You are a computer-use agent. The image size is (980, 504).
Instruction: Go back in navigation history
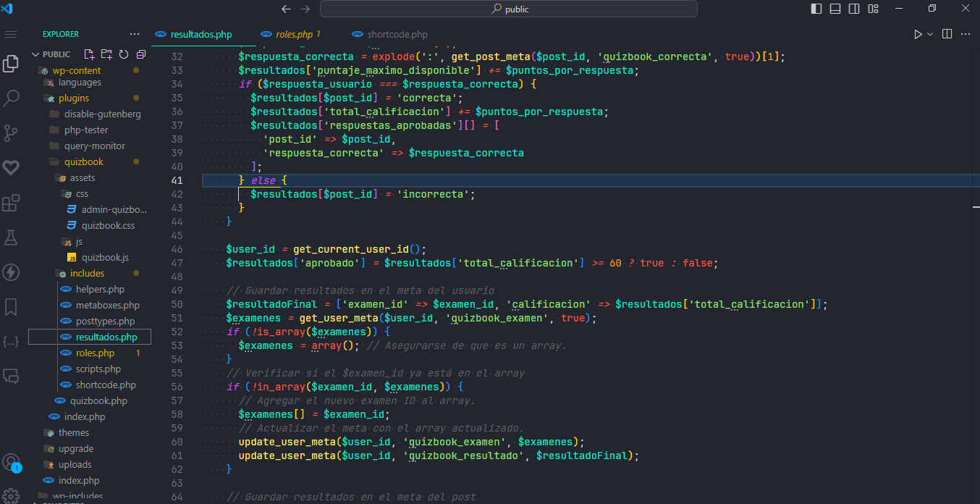pos(286,9)
